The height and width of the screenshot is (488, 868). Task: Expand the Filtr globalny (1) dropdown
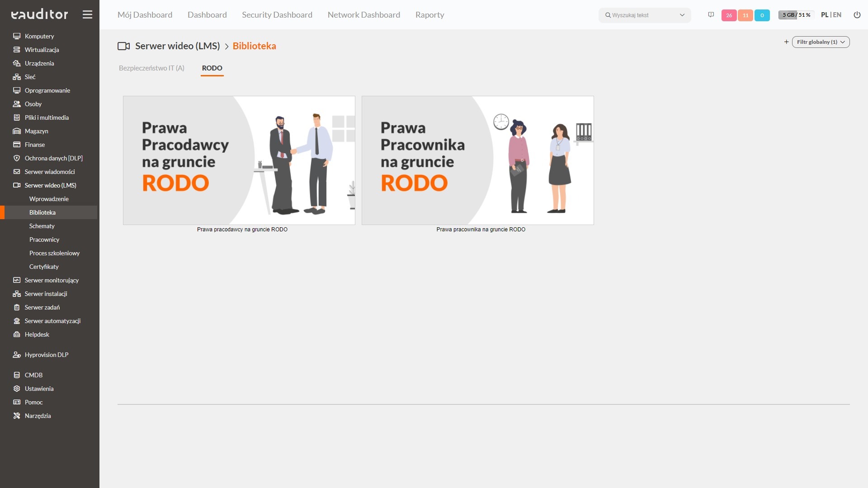click(821, 42)
